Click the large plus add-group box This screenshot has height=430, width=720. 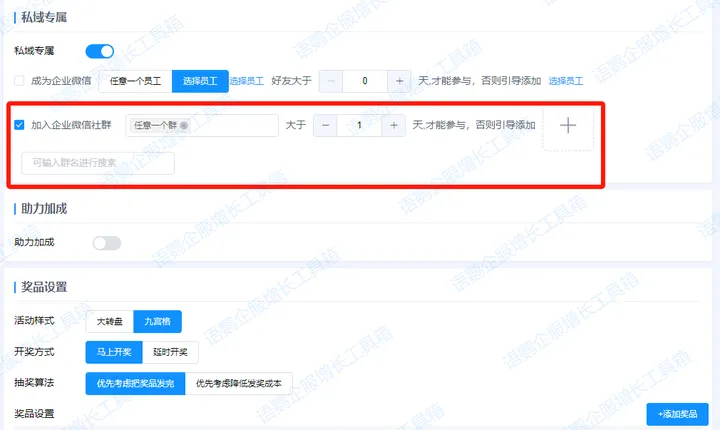(x=568, y=126)
